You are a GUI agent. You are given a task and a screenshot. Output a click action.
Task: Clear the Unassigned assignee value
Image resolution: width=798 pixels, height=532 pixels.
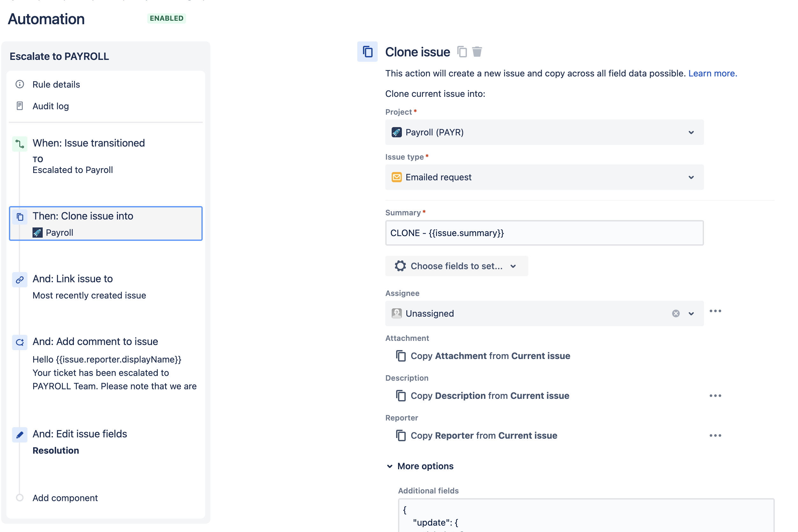[x=676, y=313]
